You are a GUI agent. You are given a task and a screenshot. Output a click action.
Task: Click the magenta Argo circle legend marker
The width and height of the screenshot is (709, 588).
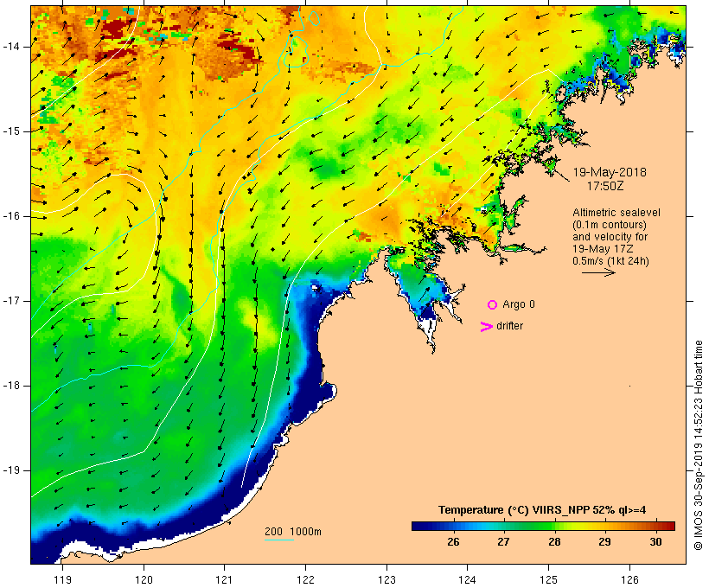pyautogui.click(x=493, y=305)
